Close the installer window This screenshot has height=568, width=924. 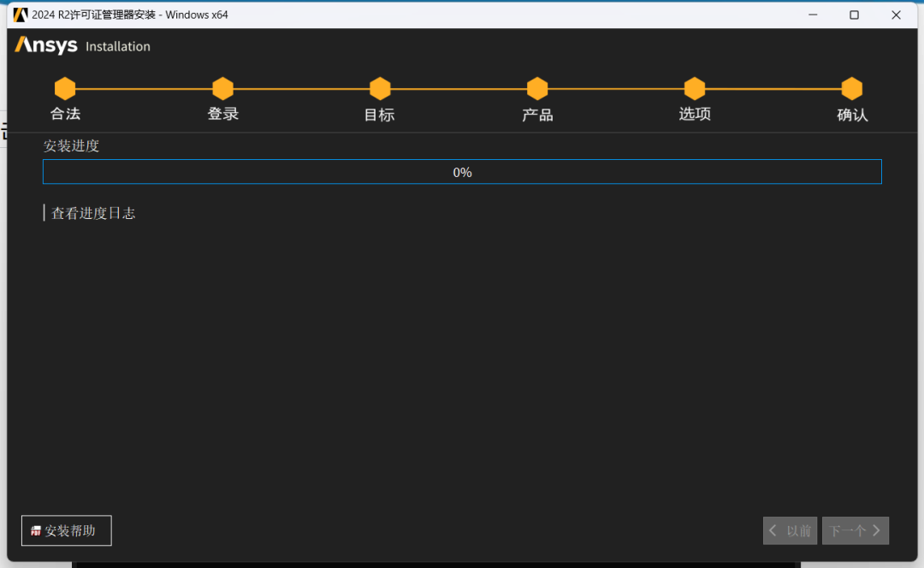(897, 15)
